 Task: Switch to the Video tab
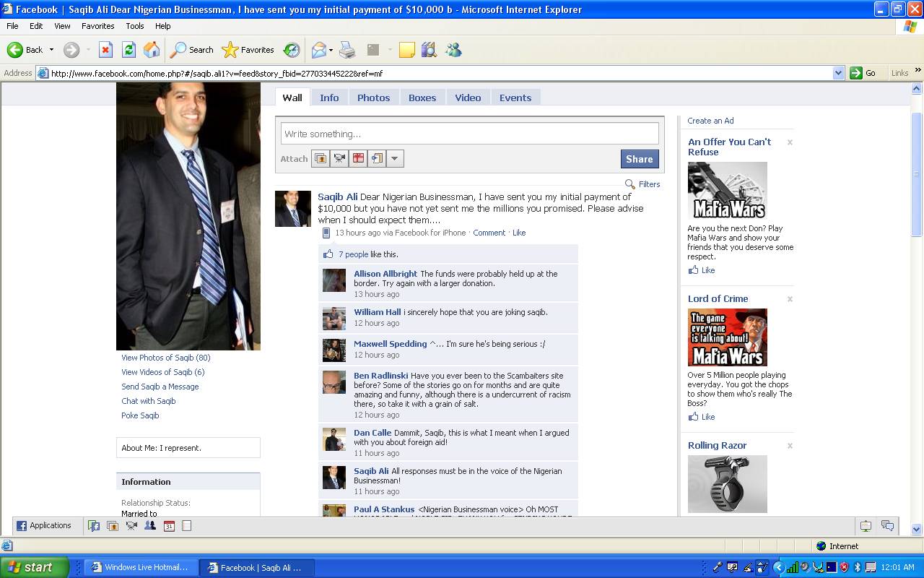point(468,98)
